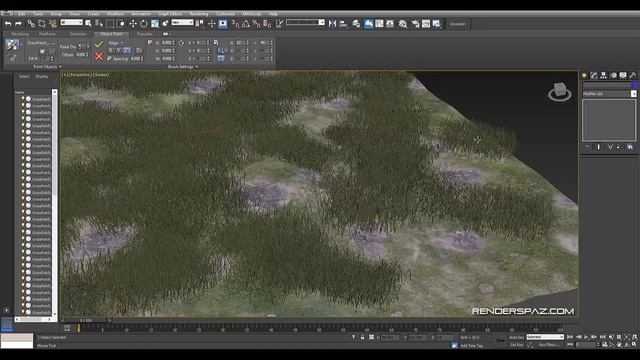The image size is (640, 360).
Task: Commit painting with green checkmark
Action: pos(99,44)
